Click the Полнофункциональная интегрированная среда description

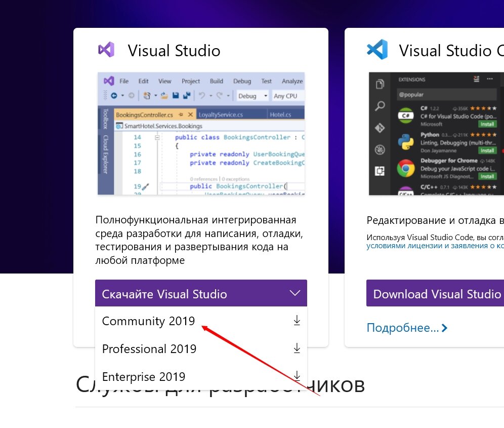click(x=199, y=240)
